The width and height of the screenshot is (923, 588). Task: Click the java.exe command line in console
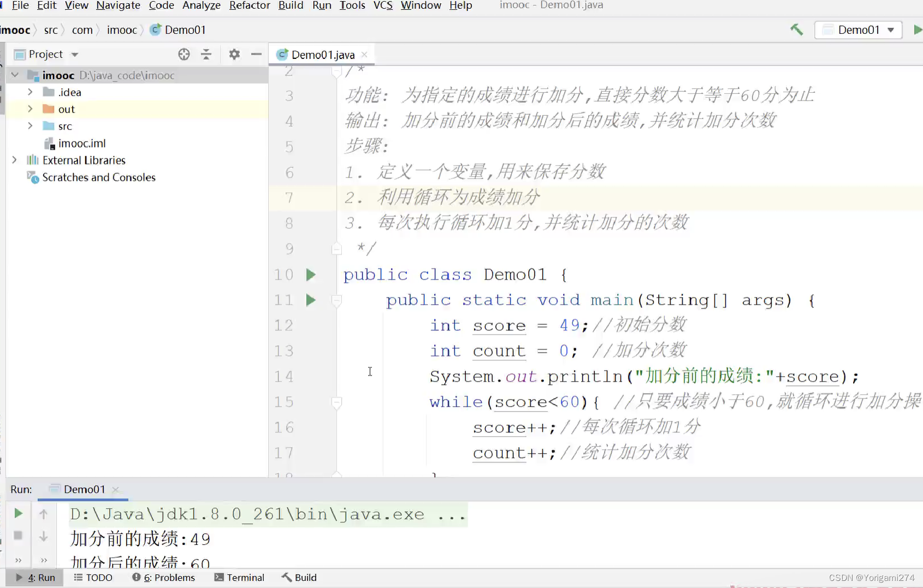click(268, 514)
